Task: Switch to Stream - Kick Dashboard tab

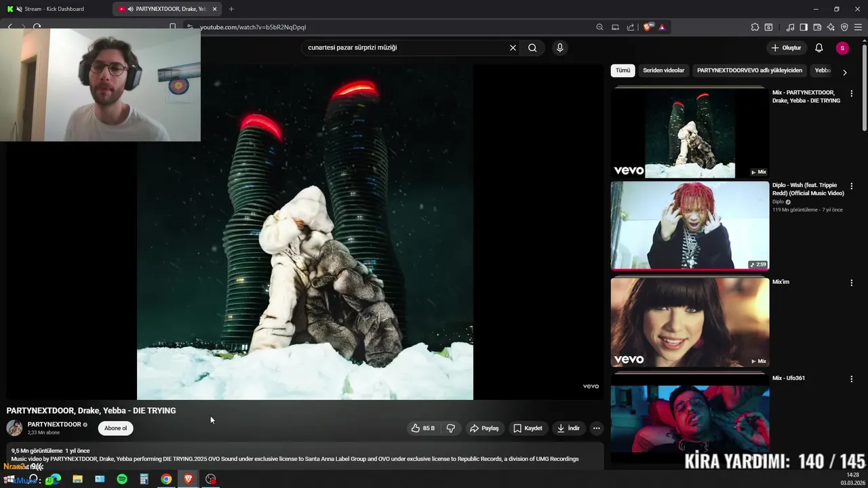Action: click(54, 9)
